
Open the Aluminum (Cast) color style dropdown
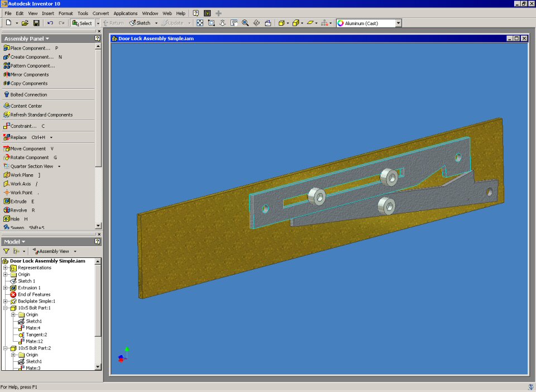click(399, 23)
